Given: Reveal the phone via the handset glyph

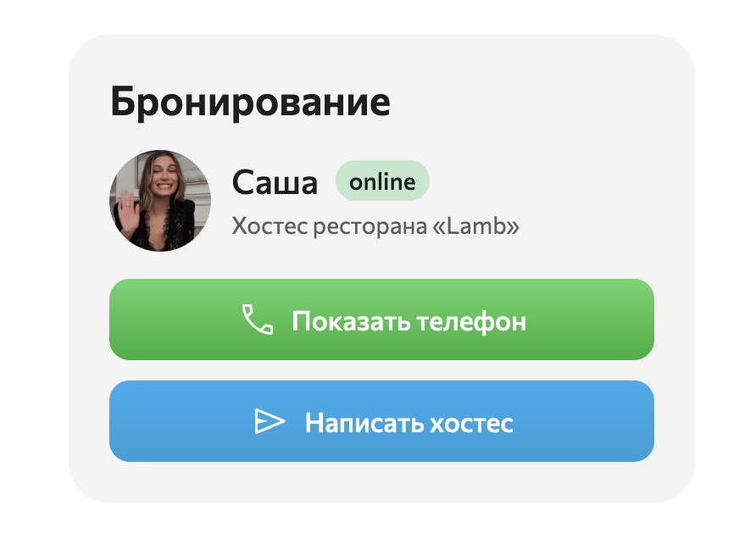Looking at the screenshot, I should (258, 319).
